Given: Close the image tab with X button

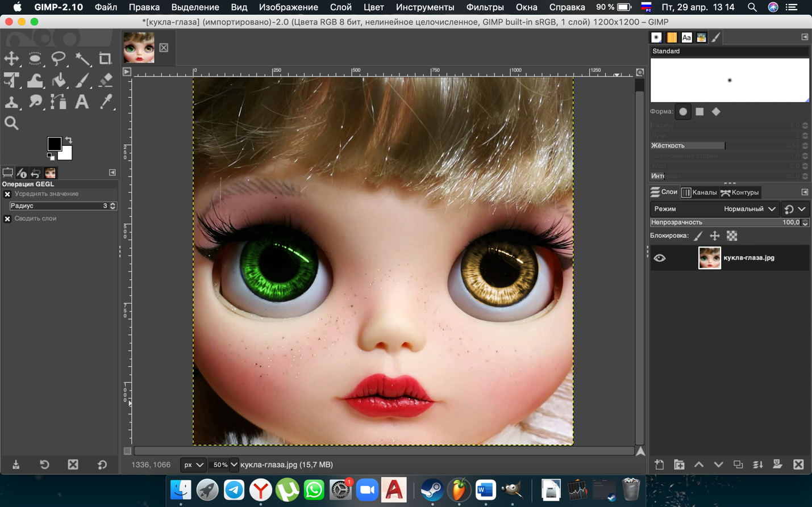Looking at the screenshot, I should (164, 48).
